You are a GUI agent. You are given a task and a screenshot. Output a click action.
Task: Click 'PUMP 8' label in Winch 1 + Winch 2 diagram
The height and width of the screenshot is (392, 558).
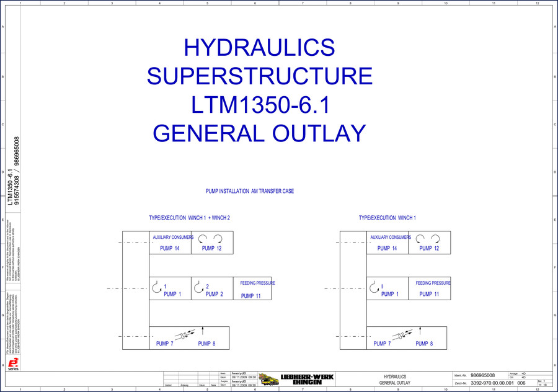point(206,344)
